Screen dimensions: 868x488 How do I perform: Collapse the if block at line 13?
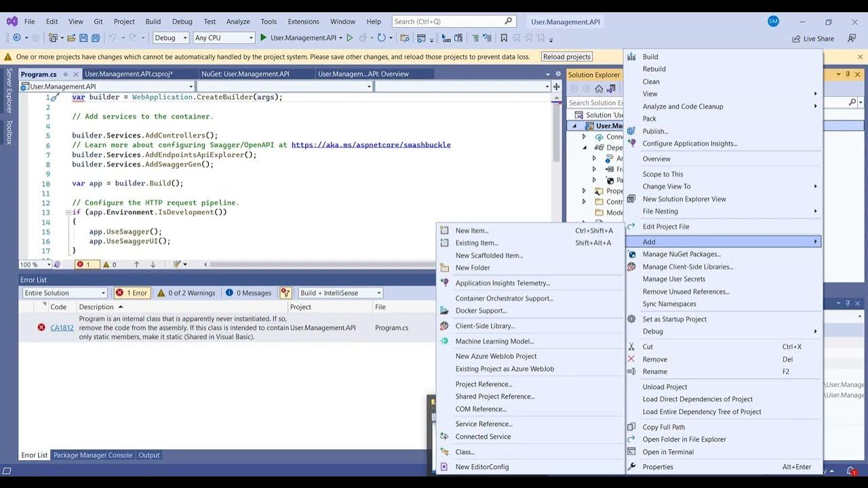coord(68,212)
